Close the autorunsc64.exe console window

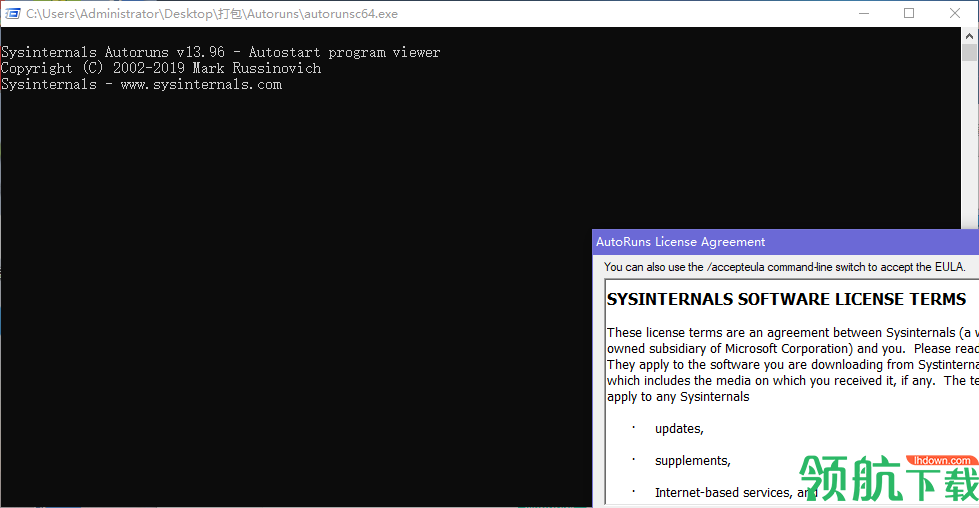955,13
